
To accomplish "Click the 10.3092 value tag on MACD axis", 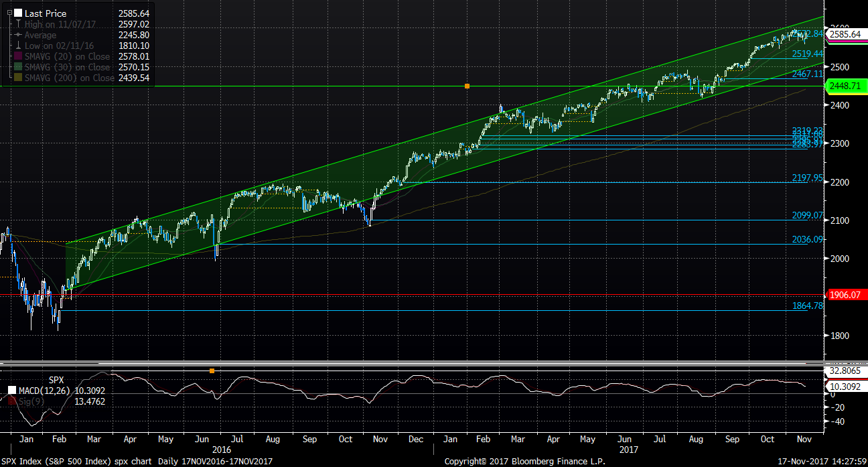I will pos(847,387).
